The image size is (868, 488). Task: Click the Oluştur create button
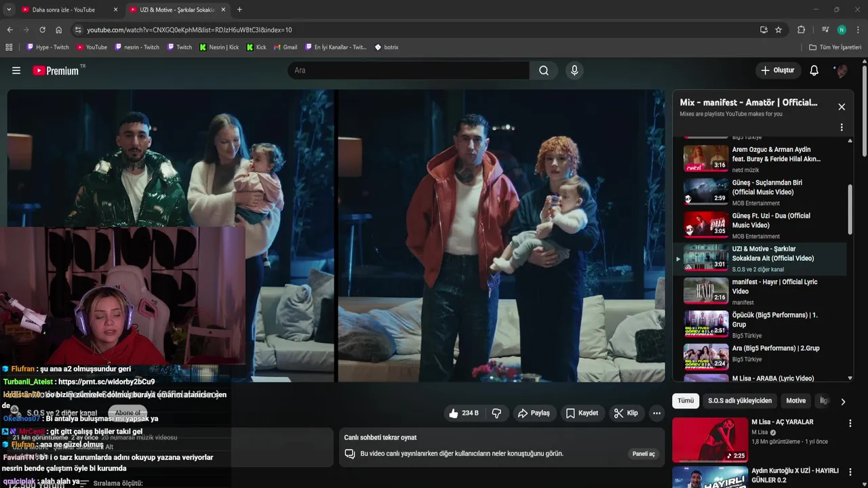point(777,70)
